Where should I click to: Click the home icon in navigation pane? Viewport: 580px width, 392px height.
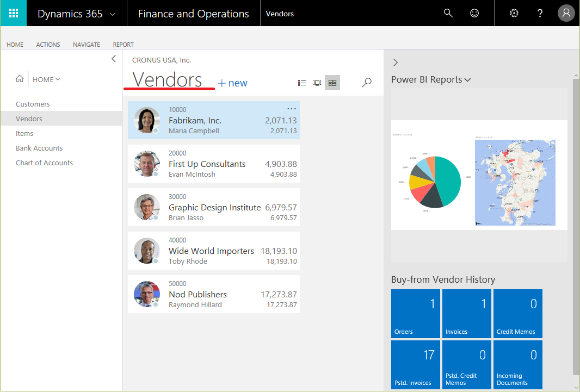(x=20, y=79)
